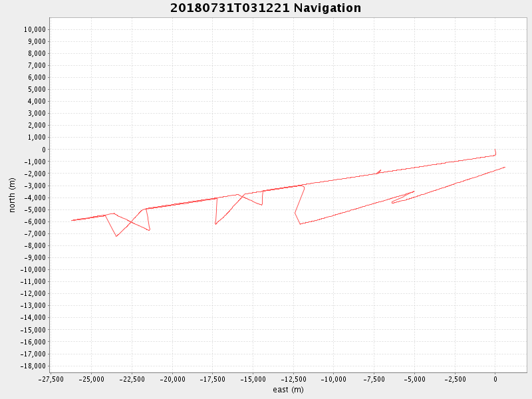The width and height of the screenshot is (532, 399).
Task: Click the 0 tick label on north axis
Action: pos(43,150)
